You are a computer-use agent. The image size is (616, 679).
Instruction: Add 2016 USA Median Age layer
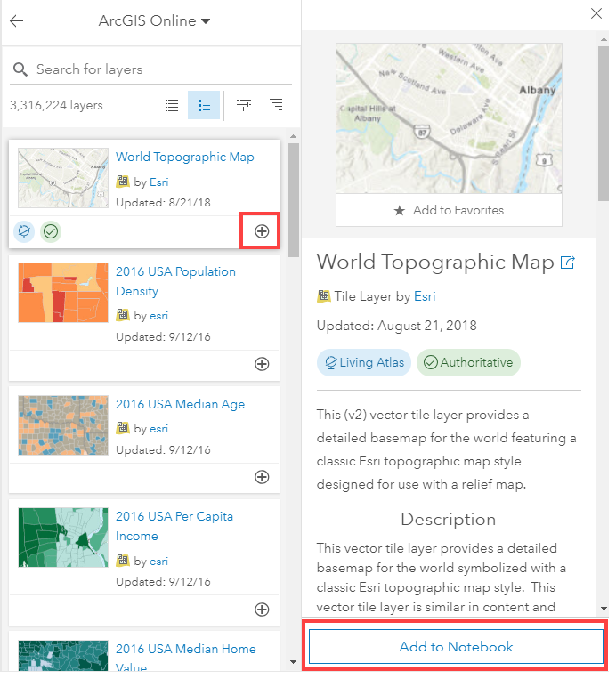[x=262, y=476]
